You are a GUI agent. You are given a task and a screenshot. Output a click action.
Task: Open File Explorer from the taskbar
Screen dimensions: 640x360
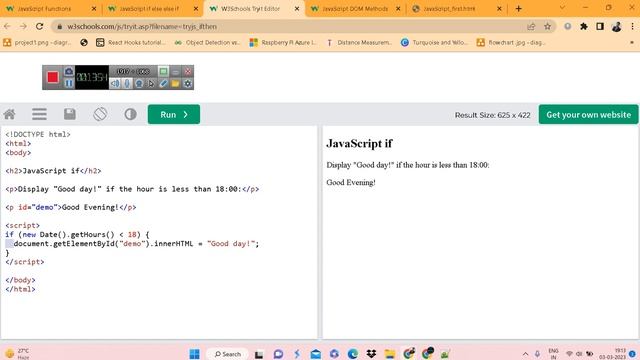click(390, 353)
